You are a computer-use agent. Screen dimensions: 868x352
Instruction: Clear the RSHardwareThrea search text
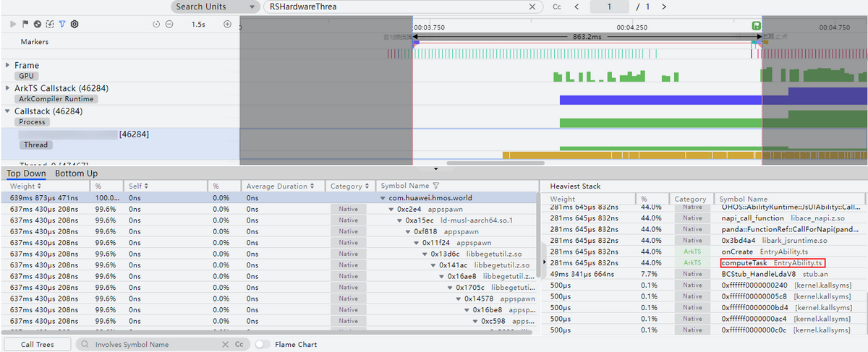[532, 7]
